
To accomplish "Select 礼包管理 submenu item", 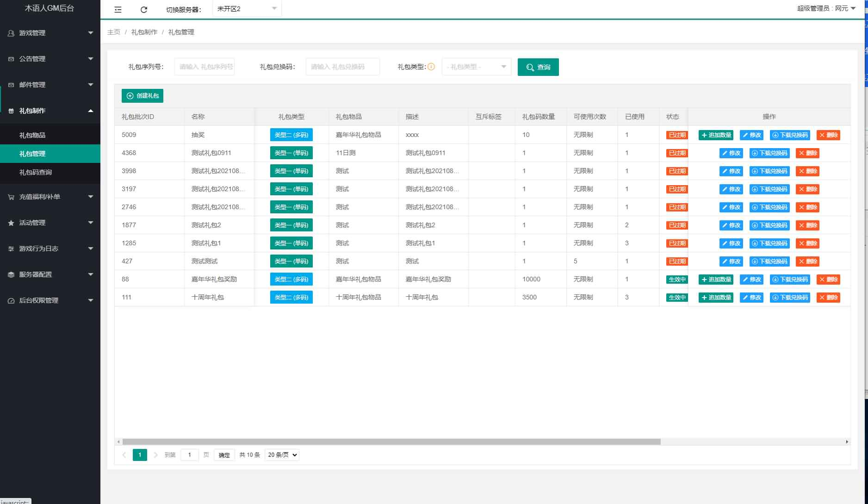I will [50, 154].
